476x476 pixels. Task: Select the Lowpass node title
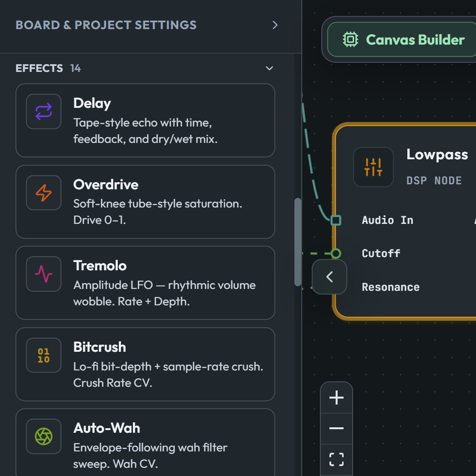[437, 155]
